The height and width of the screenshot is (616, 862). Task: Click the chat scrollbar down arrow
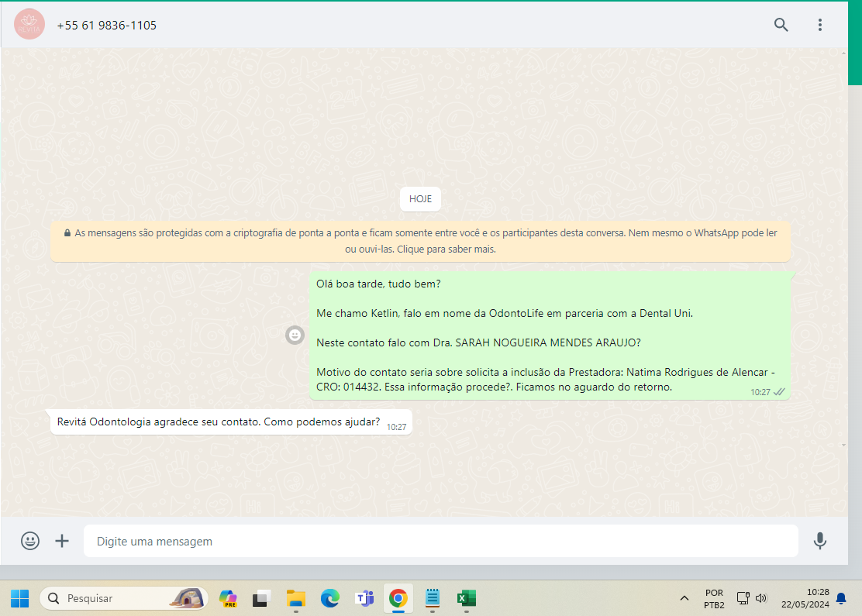844,445
